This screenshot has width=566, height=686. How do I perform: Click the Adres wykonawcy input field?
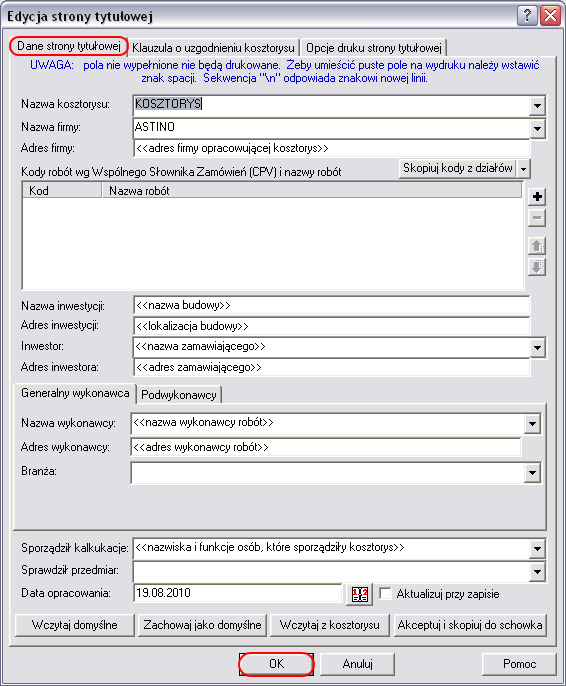click(x=326, y=448)
